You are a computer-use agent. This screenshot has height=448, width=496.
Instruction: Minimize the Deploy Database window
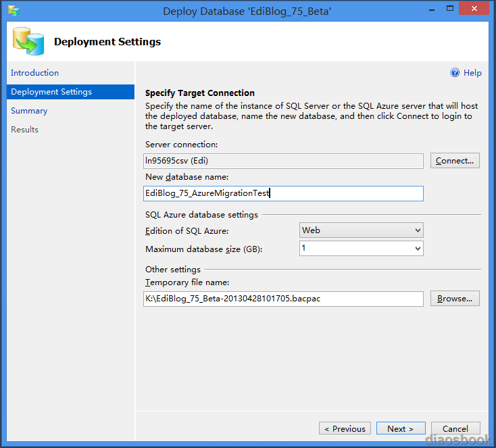click(432, 9)
